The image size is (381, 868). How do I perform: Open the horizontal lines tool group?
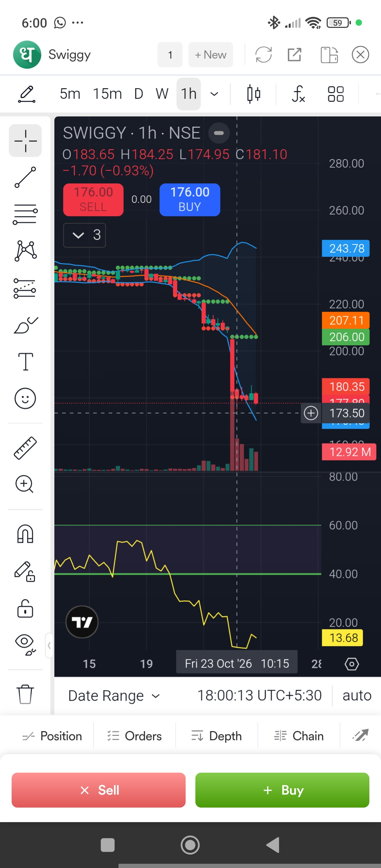(x=25, y=214)
